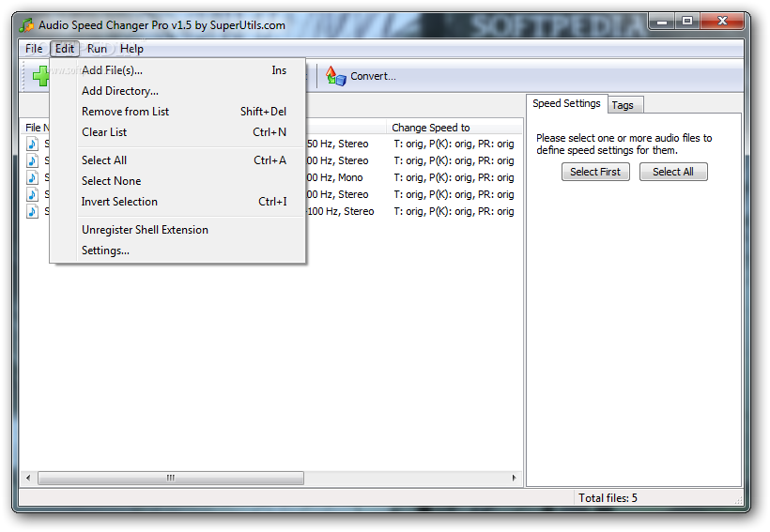
Task: Click the horizontal scrollbar thumb
Action: pos(170,478)
